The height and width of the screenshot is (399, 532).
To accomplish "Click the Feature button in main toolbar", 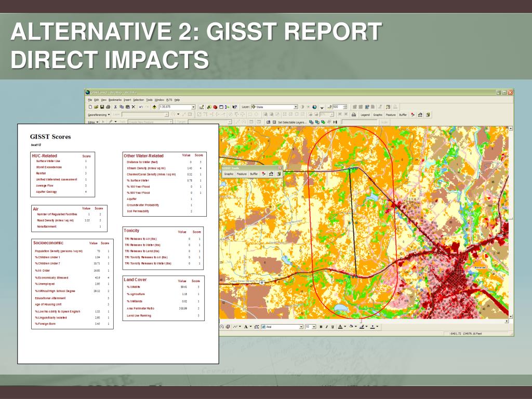I will coord(391,115).
